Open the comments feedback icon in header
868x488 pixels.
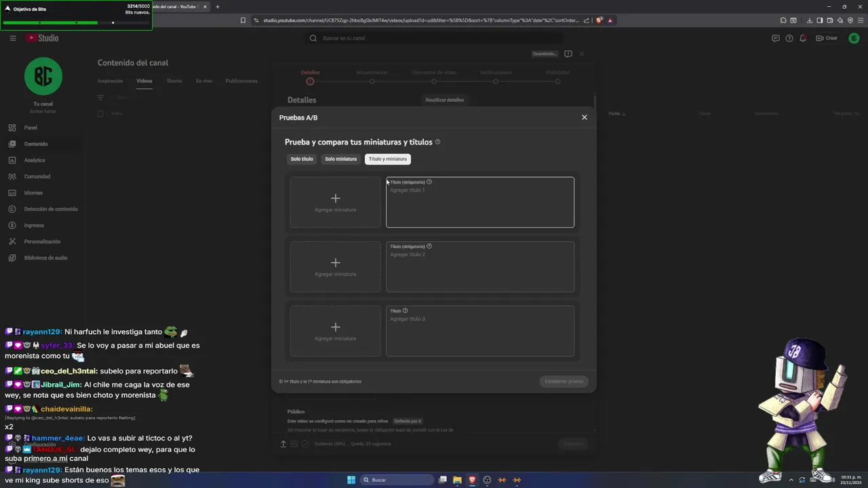coord(776,38)
